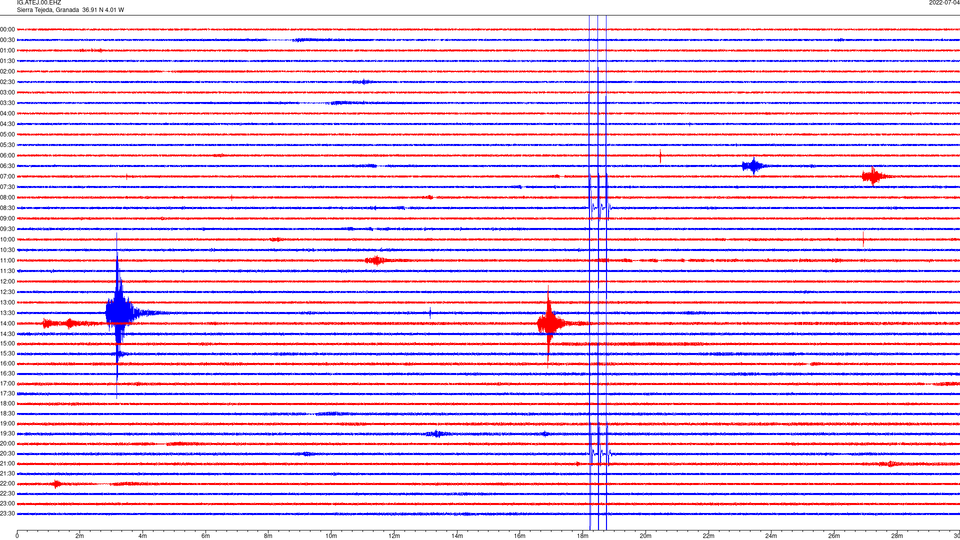The image size is (960, 540).
Task: Select the 16m x-axis label
Action: click(x=520, y=536)
